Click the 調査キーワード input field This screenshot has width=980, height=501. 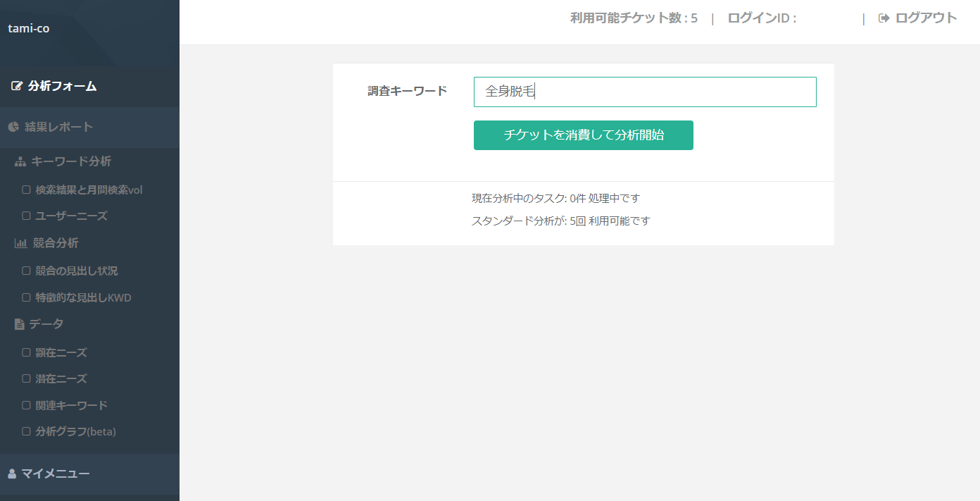644,92
